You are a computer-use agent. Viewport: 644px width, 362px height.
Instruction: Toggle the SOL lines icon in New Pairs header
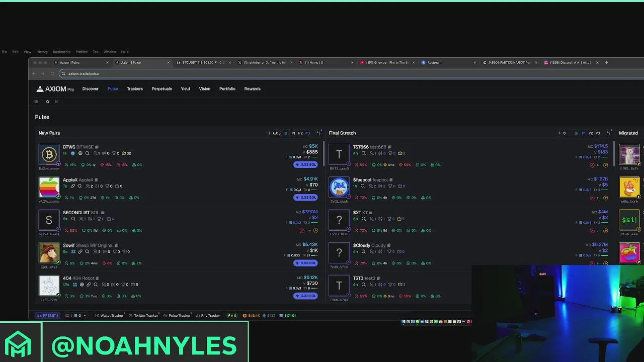[286, 133]
